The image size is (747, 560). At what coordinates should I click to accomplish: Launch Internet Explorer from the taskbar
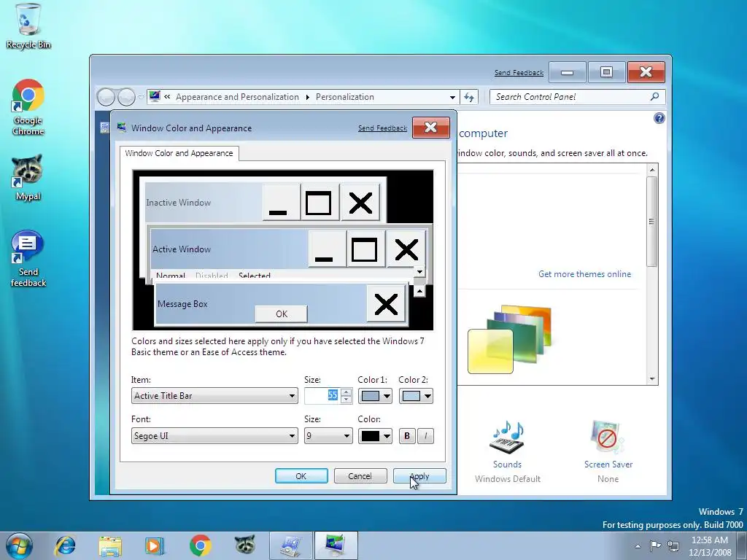coord(65,545)
